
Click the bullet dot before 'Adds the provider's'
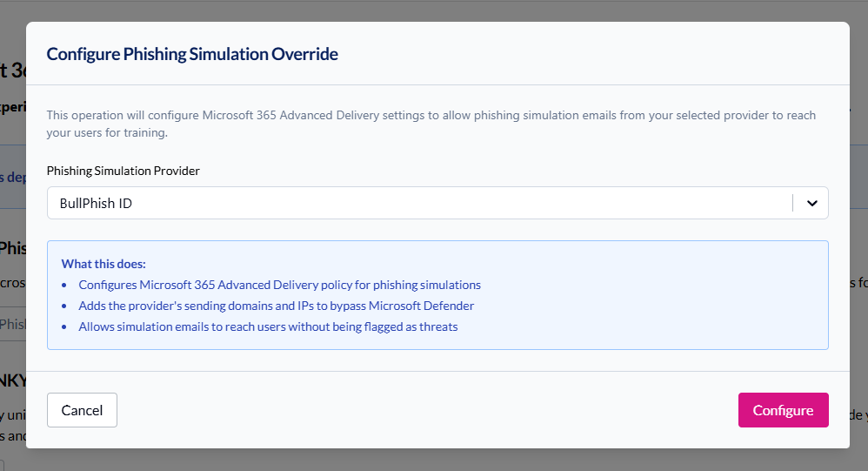tap(65, 306)
